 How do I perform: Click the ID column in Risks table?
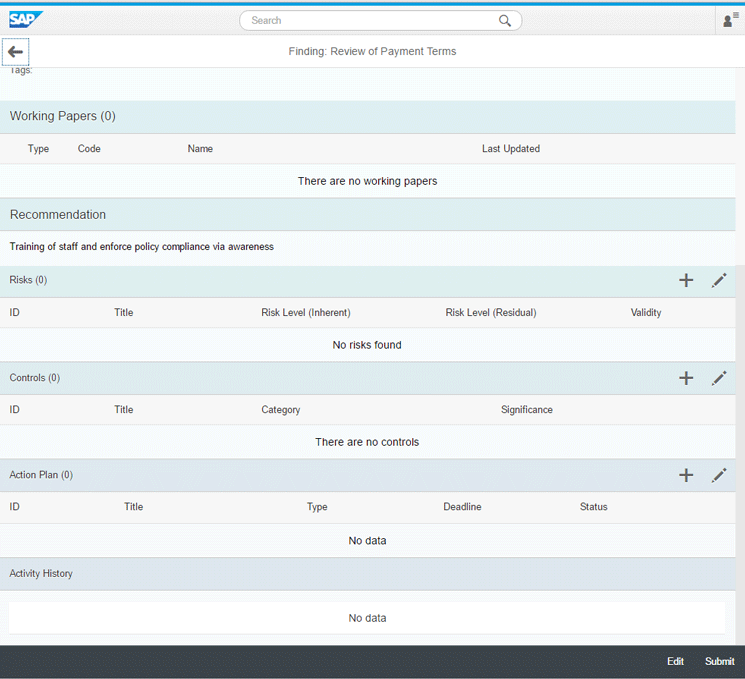point(15,313)
